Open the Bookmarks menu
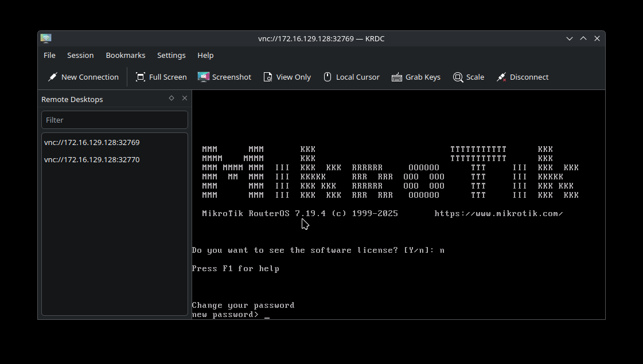 coord(126,56)
